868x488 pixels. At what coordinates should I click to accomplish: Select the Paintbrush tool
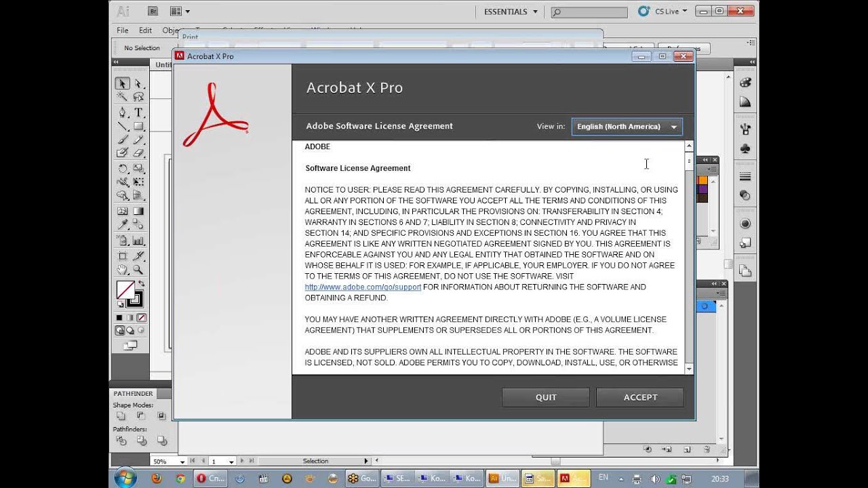(122, 140)
